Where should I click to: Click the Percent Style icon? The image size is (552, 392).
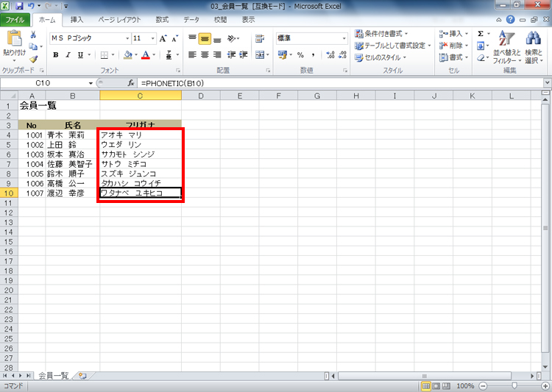[x=300, y=55]
